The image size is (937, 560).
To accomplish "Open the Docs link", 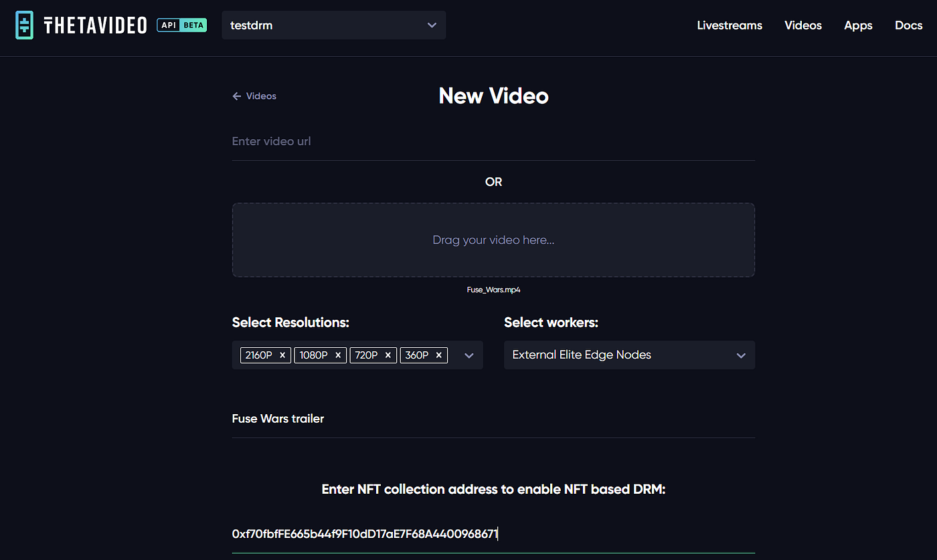I will pos(909,25).
